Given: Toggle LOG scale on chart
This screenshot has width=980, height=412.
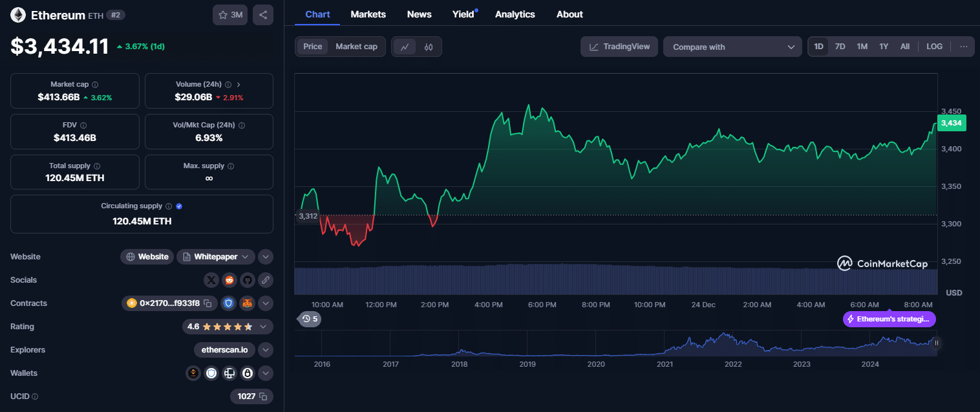Looking at the screenshot, I should coord(934,47).
